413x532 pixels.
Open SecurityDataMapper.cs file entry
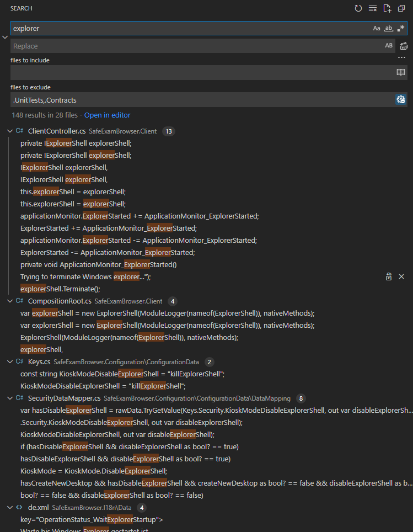pos(65,398)
